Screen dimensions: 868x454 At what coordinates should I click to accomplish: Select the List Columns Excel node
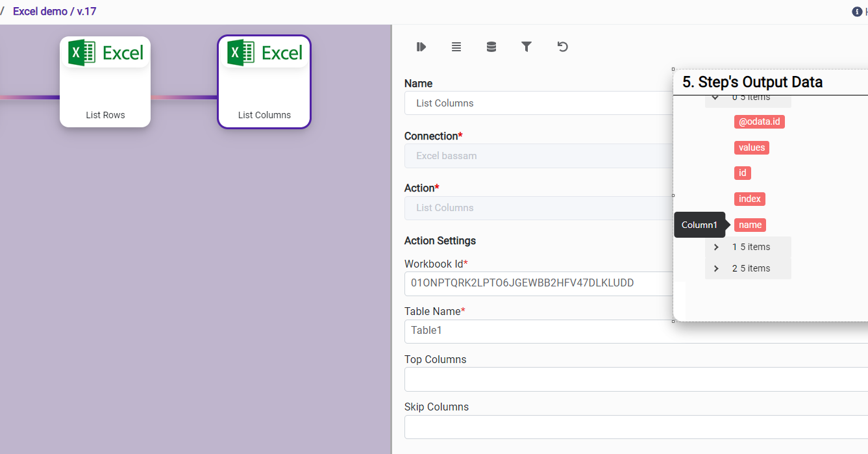coord(264,82)
